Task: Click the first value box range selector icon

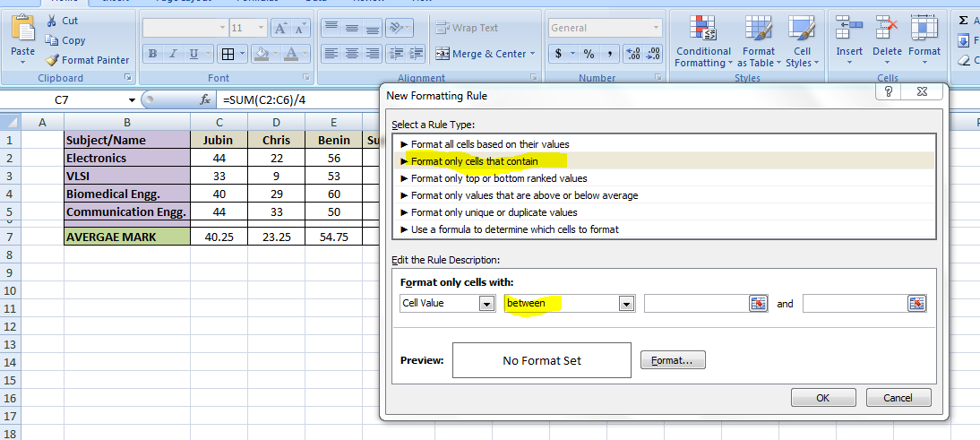Action: point(757,303)
